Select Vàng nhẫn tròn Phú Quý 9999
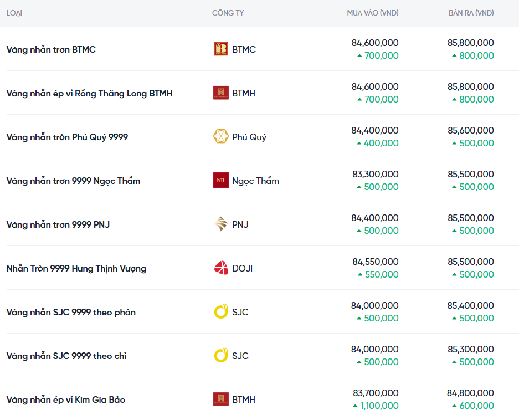The height and width of the screenshot is (420, 519). pyautogui.click(x=67, y=137)
